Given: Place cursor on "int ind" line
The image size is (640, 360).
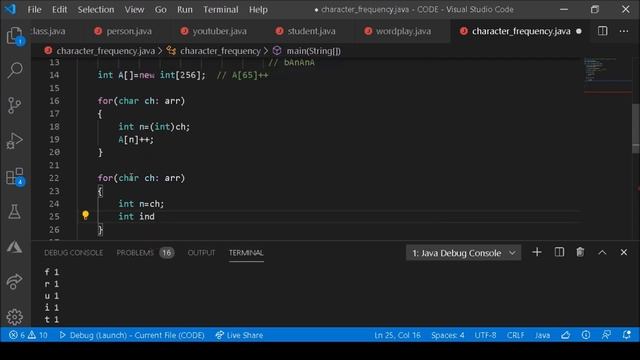Looking at the screenshot, I should [x=136, y=216].
